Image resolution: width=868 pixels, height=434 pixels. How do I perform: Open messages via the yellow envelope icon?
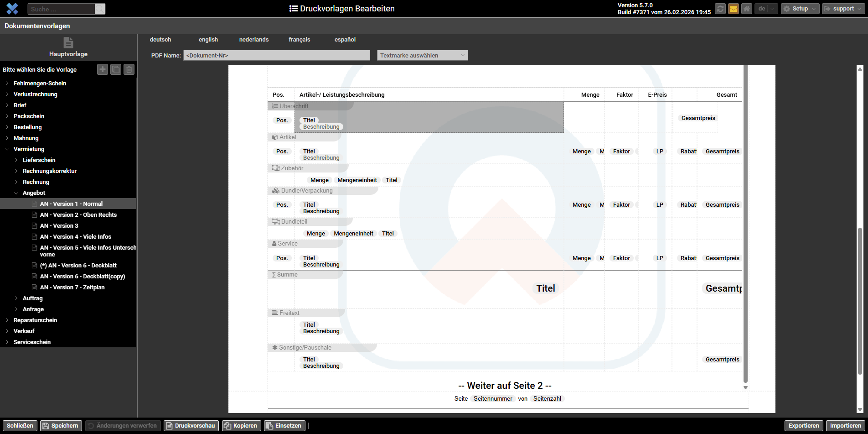click(734, 9)
